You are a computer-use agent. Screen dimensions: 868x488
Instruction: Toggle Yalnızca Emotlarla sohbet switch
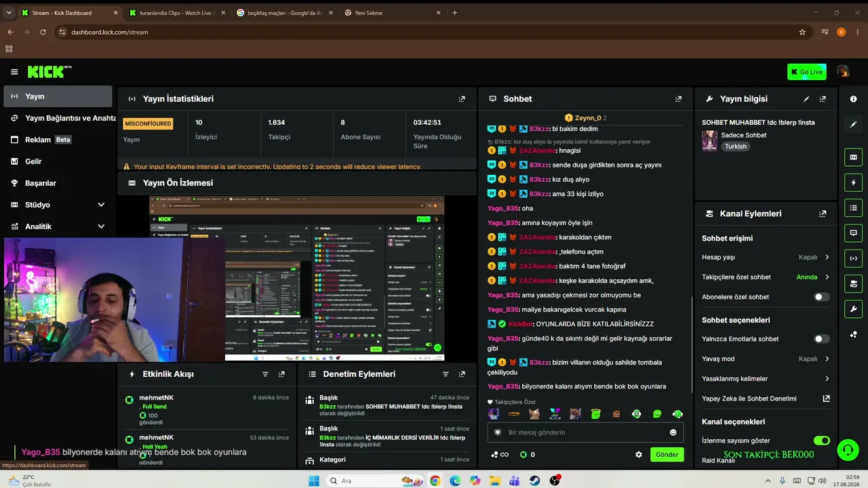[821, 339]
